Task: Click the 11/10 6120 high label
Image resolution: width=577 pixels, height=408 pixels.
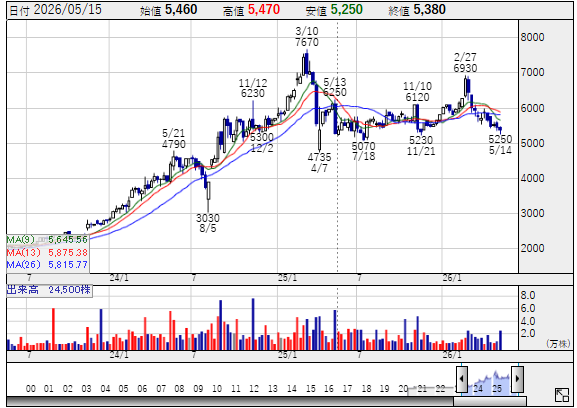Action: point(417,92)
